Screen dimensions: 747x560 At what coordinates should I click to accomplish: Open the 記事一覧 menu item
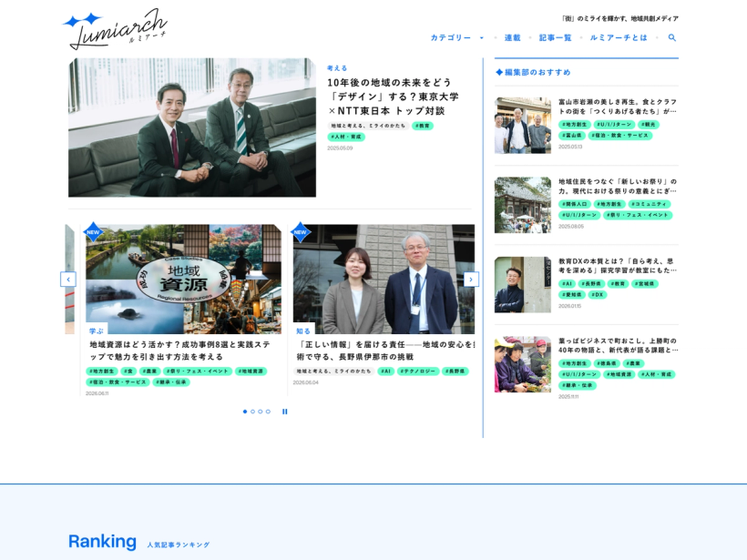tap(555, 37)
